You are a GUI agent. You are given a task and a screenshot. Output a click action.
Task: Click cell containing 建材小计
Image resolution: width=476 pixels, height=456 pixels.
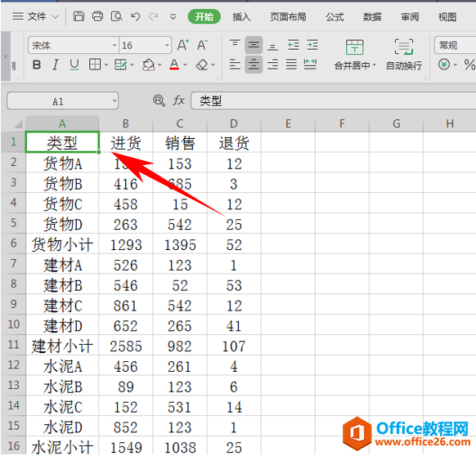(x=62, y=346)
